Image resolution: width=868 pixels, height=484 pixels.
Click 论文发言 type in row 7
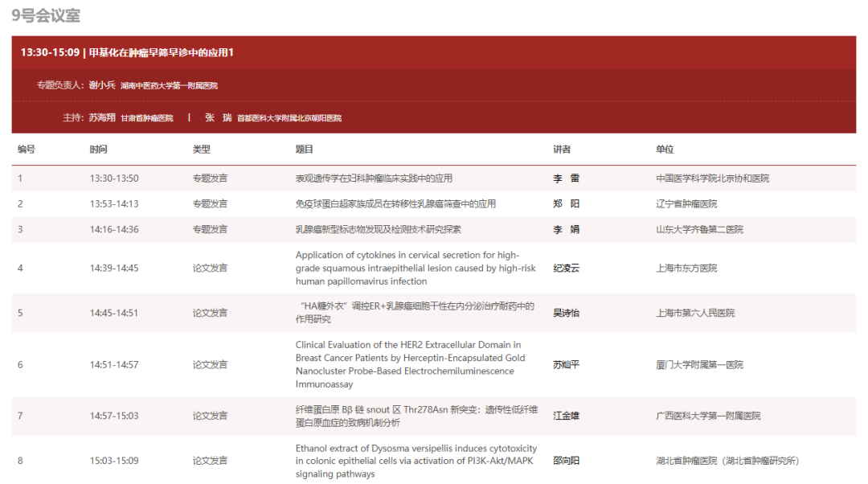(210, 416)
